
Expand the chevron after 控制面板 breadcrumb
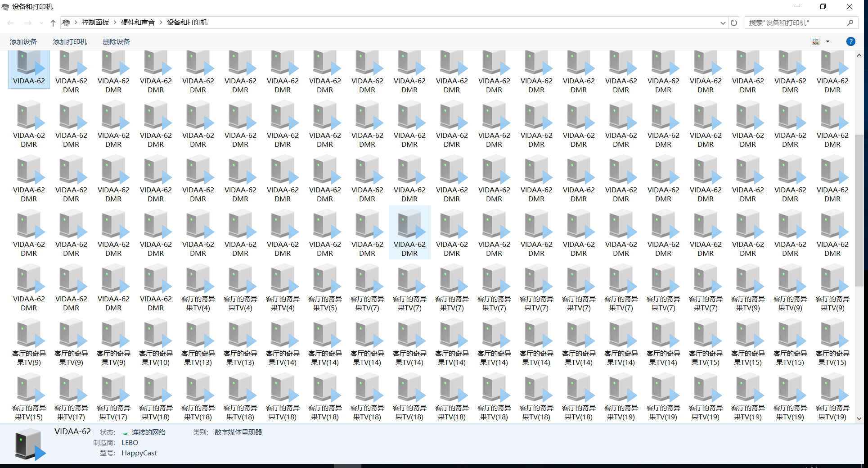click(x=115, y=23)
